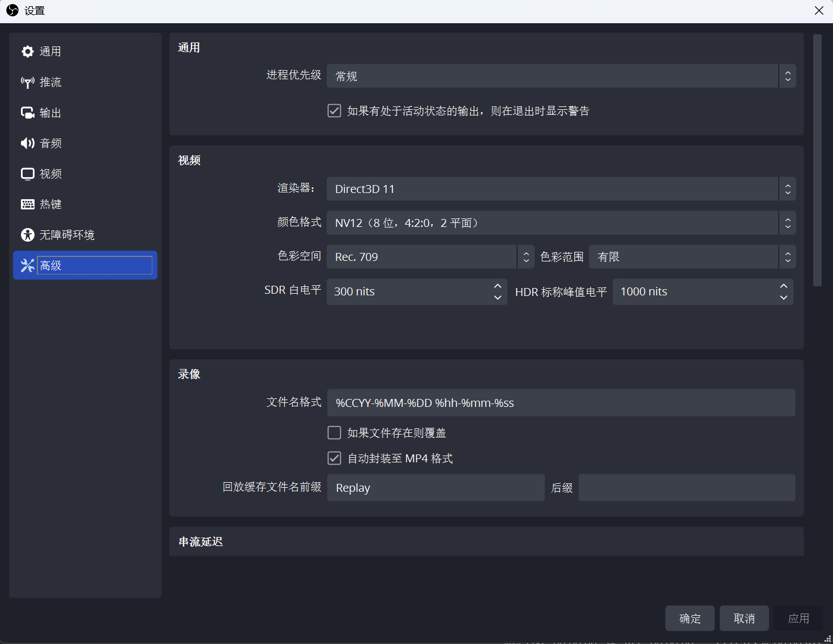The width and height of the screenshot is (833, 644).
Task: Open the 色彩空间 Rec. 709 dropdown
Action: (430, 257)
